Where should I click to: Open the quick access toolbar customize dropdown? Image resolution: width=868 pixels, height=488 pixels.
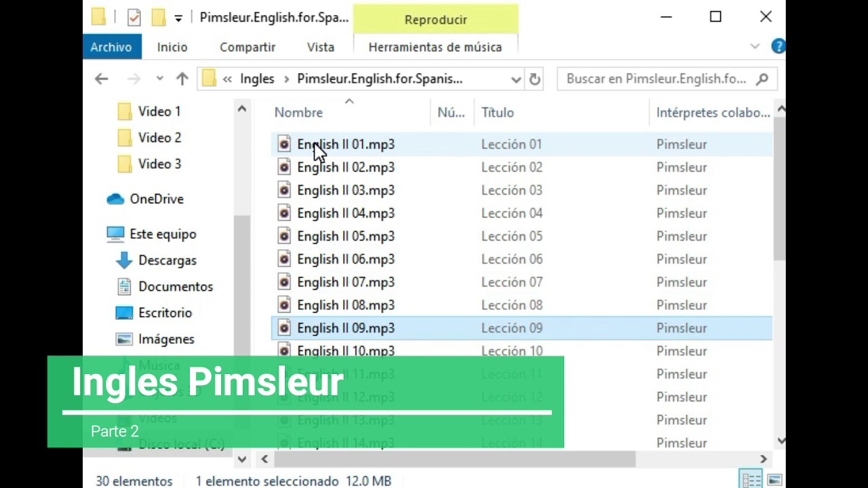click(178, 18)
